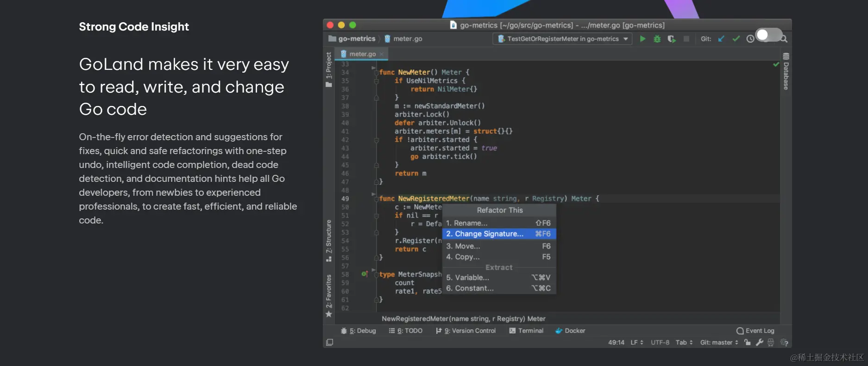Toggle tool window bars via bottom-left icon
Image resolution: width=868 pixels, height=366 pixels.
click(329, 342)
